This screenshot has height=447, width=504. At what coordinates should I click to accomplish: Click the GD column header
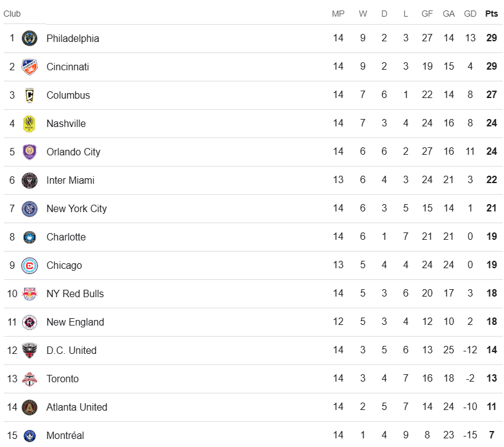click(470, 14)
